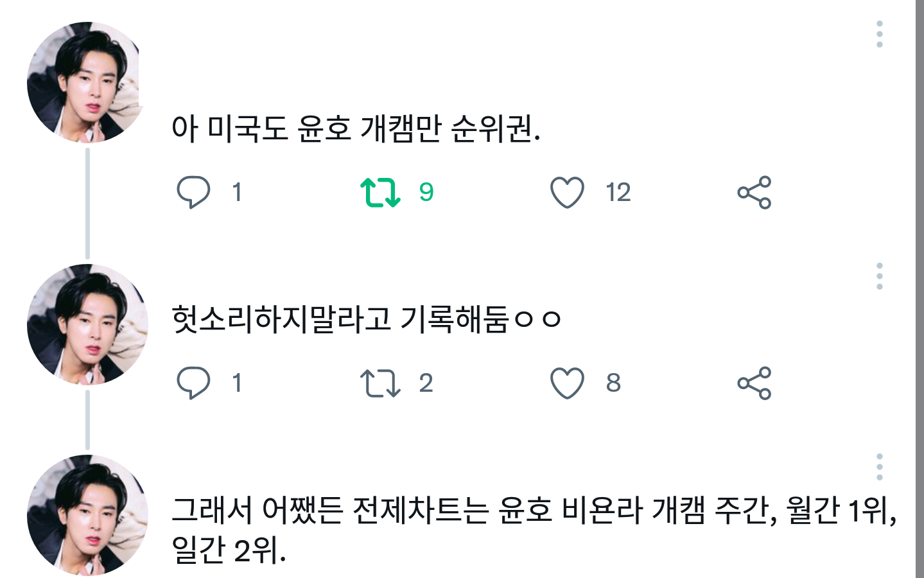Like the tweet with 8 likes

(x=567, y=383)
